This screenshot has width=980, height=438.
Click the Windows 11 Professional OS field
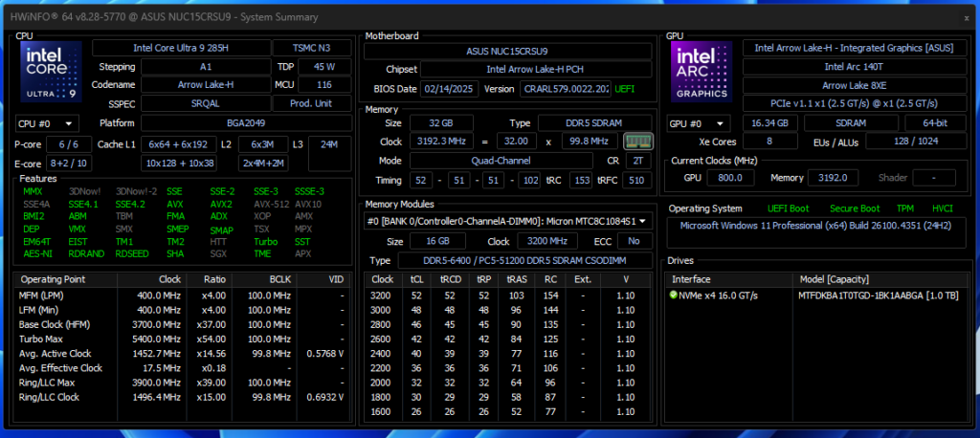point(816,232)
